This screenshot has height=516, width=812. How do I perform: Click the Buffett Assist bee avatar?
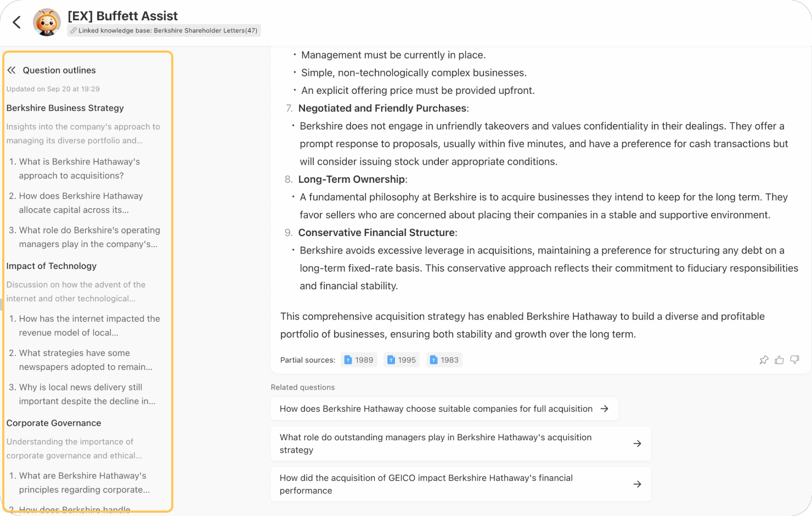47,23
